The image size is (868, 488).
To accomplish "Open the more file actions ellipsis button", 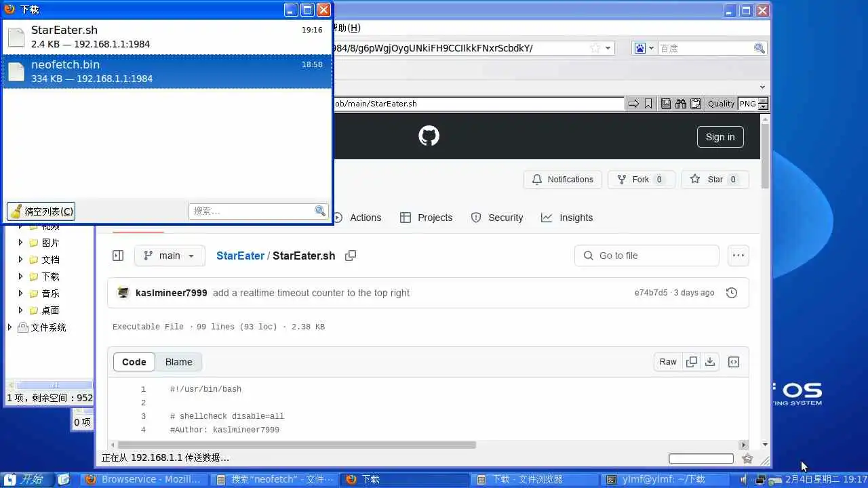I will 738,256.
